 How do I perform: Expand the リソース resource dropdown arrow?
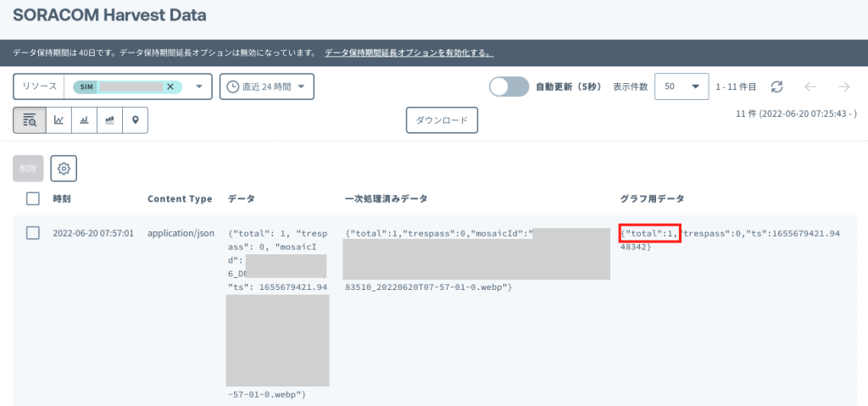pyautogui.click(x=199, y=87)
